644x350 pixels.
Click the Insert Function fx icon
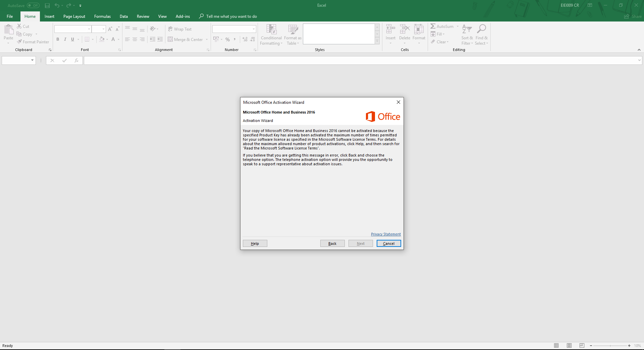pos(76,60)
